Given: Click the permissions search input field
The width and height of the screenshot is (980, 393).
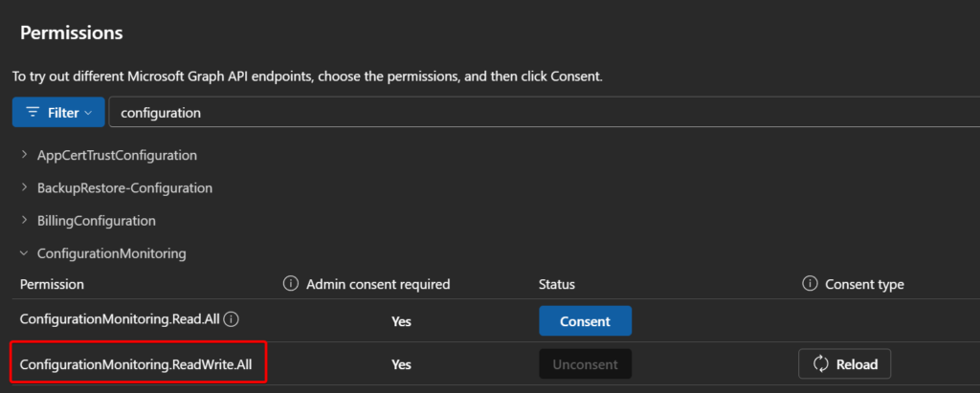Looking at the screenshot, I should click(536, 112).
